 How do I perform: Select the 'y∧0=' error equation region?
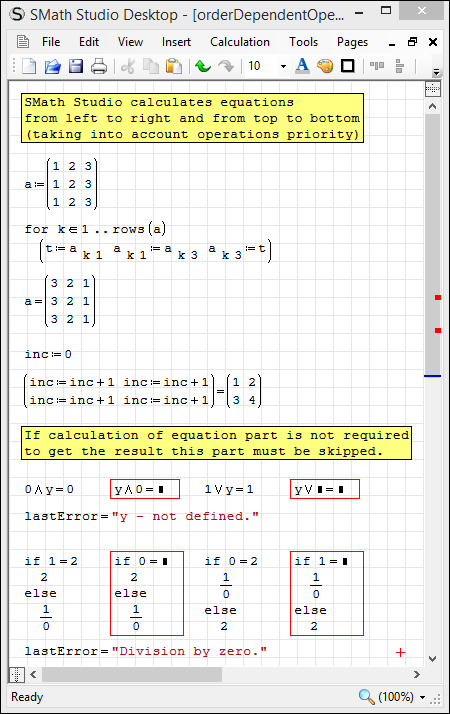pos(145,489)
